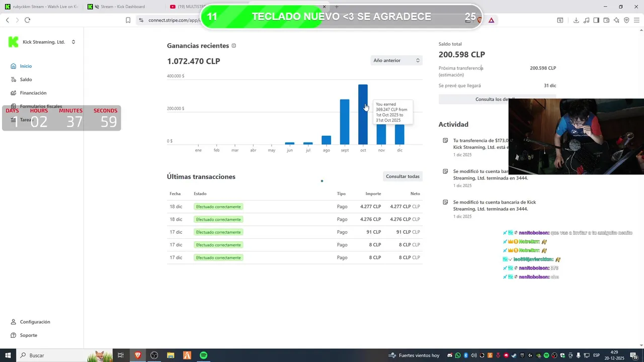This screenshot has width=644, height=362.
Task: Go back with the browser arrow
Action: (x=8, y=20)
